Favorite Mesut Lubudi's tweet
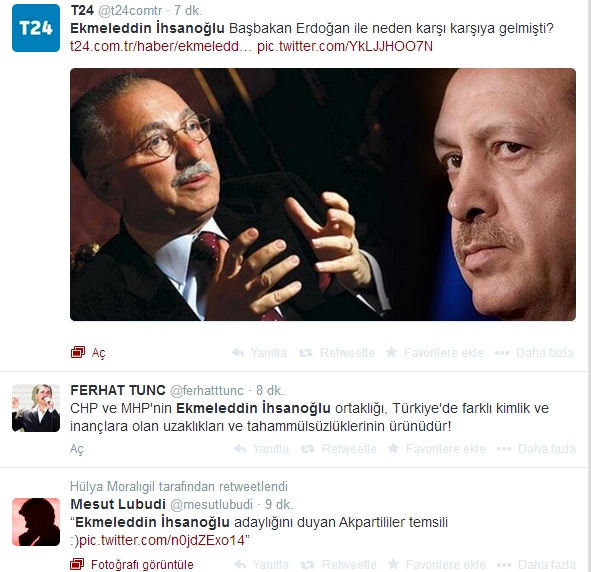The height and width of the screenshot is (572, 591). pyautogui.click(x=436, y=564)
